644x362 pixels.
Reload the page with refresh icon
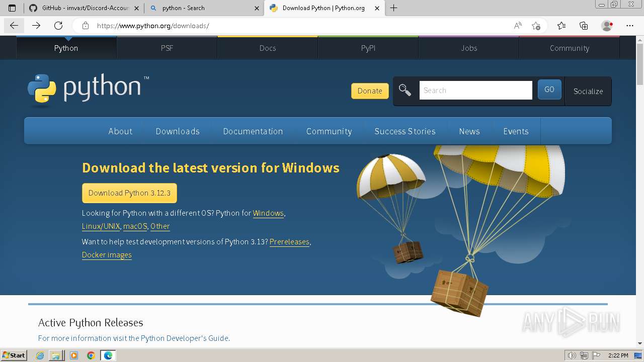pos(58,26)
